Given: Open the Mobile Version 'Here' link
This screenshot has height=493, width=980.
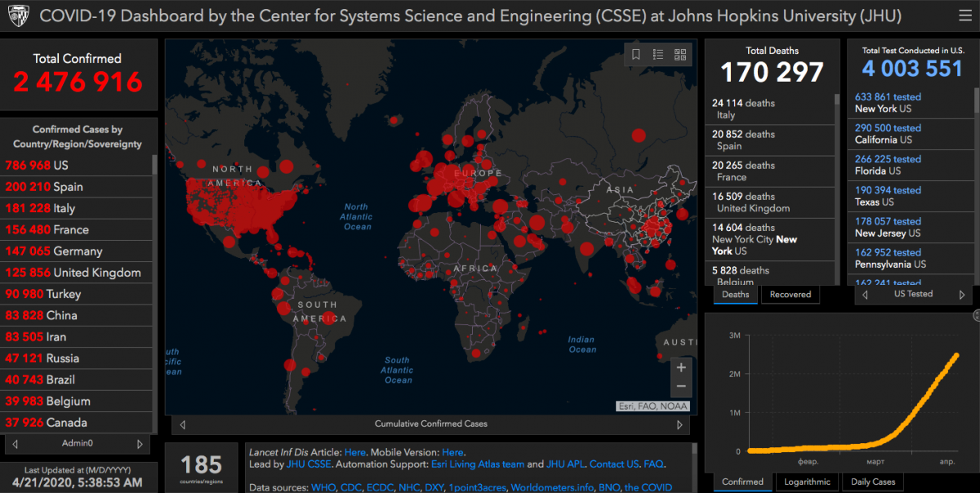Looking at the screenshot, I should pyautogui.click(x=452, y=451).
